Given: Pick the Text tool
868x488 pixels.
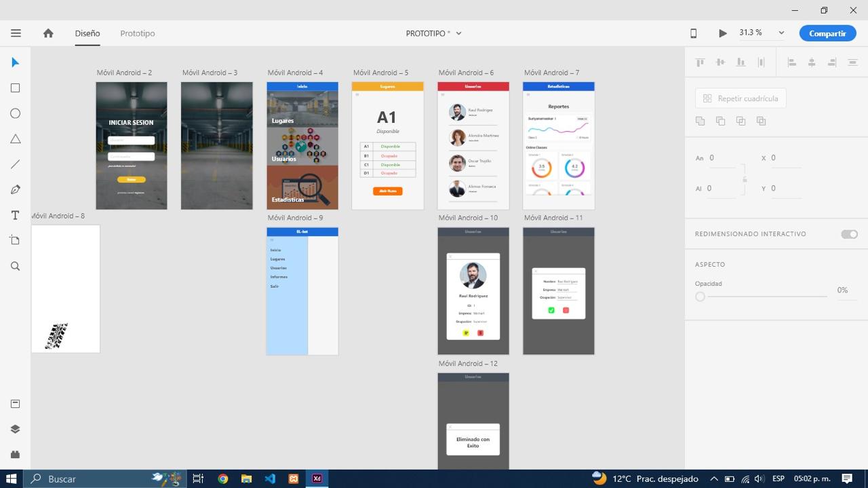Looking at the screenshot, I should point(15,215).
